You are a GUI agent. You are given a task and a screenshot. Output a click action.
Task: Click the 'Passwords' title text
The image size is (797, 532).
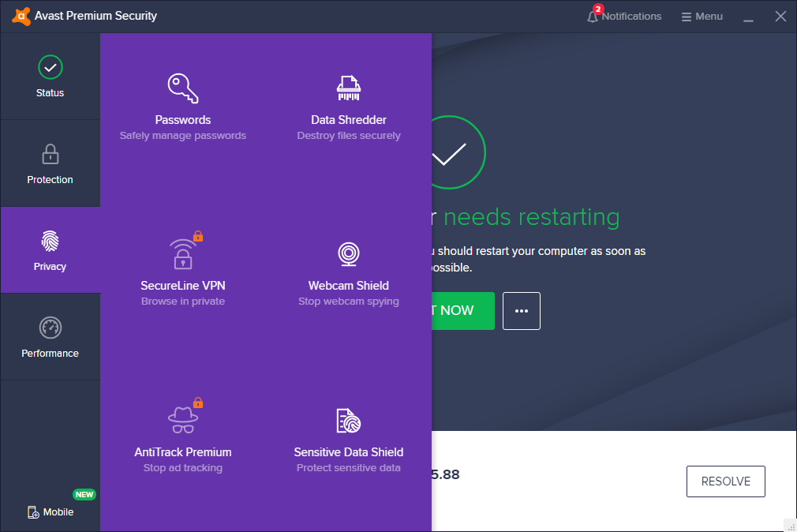(x=183, y=120)
